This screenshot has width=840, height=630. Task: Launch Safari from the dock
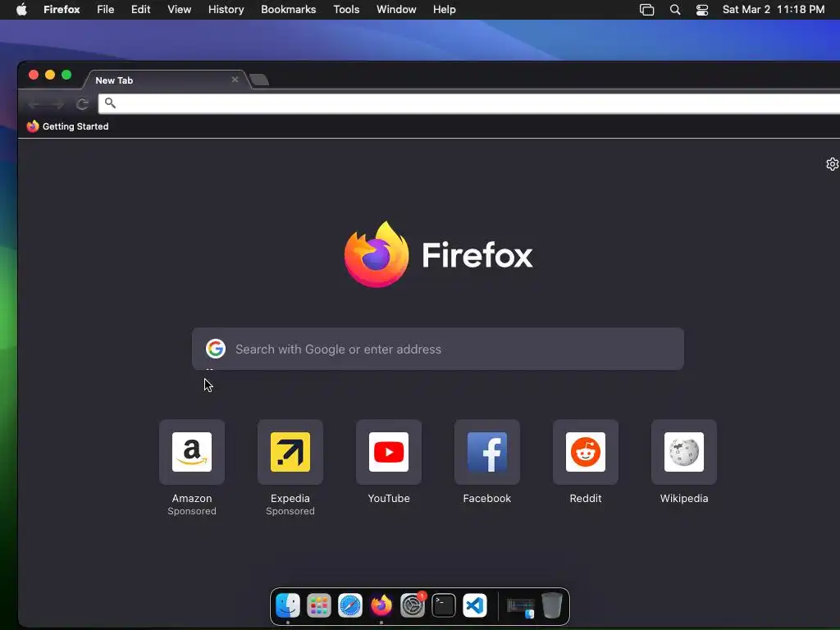[349, 605]
